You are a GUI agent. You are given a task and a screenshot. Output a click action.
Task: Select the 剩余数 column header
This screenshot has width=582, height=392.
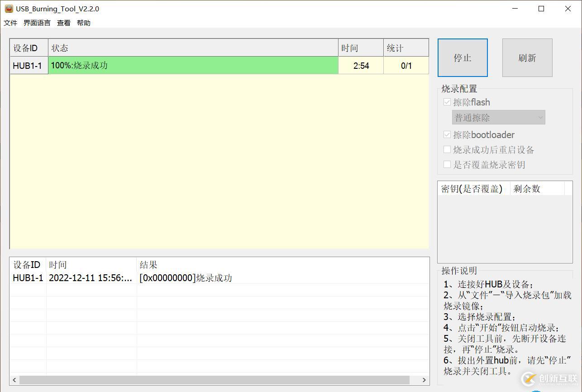coord(537,189)
